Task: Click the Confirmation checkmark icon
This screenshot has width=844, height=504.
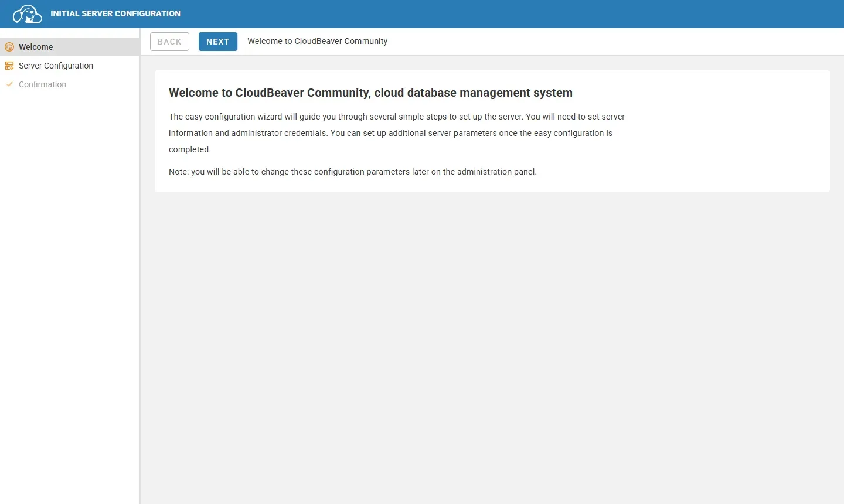Action: [x=9, y=84]
